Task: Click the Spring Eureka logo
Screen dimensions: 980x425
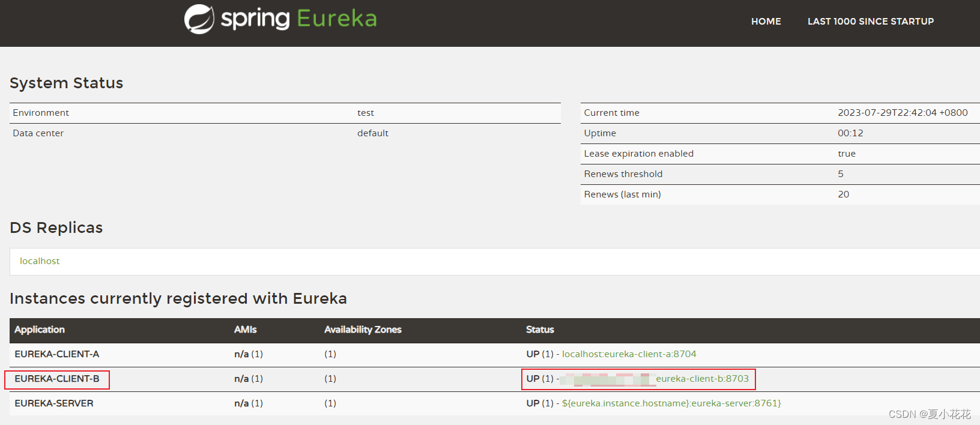Action: click(280, 19)
